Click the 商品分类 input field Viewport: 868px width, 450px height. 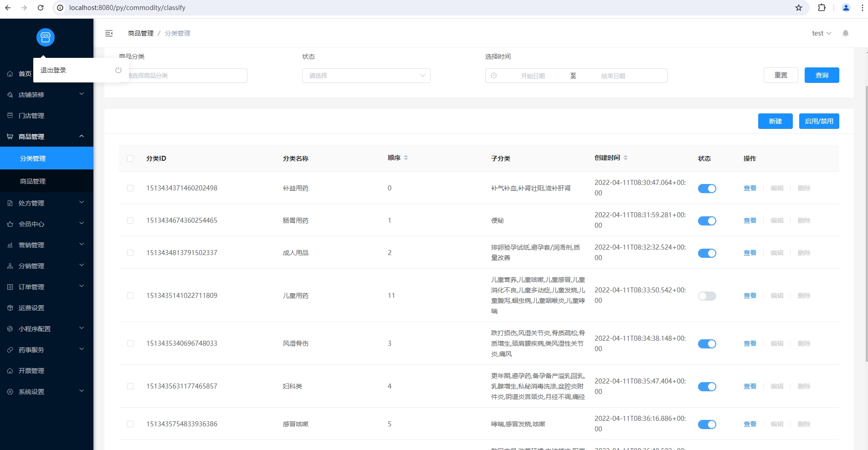click(183, 76)
